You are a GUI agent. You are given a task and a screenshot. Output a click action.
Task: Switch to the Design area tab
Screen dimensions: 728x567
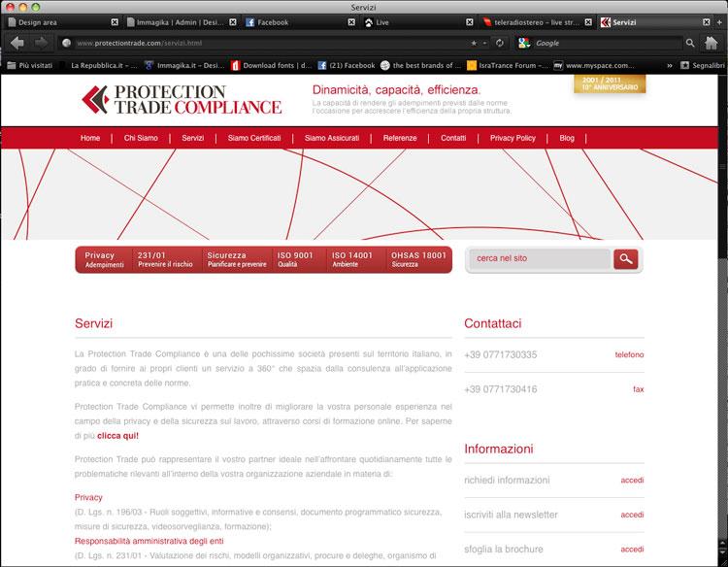(x=60, y=22)
